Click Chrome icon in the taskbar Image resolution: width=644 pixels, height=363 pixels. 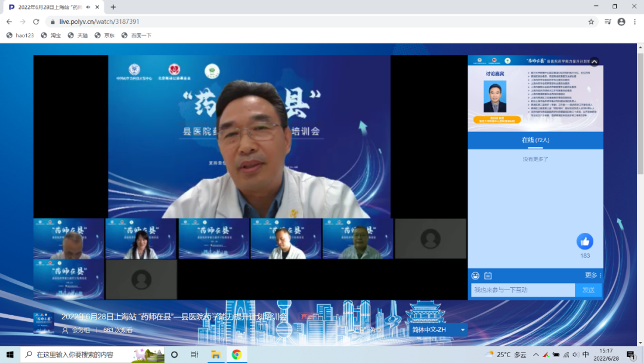point(237,355)
